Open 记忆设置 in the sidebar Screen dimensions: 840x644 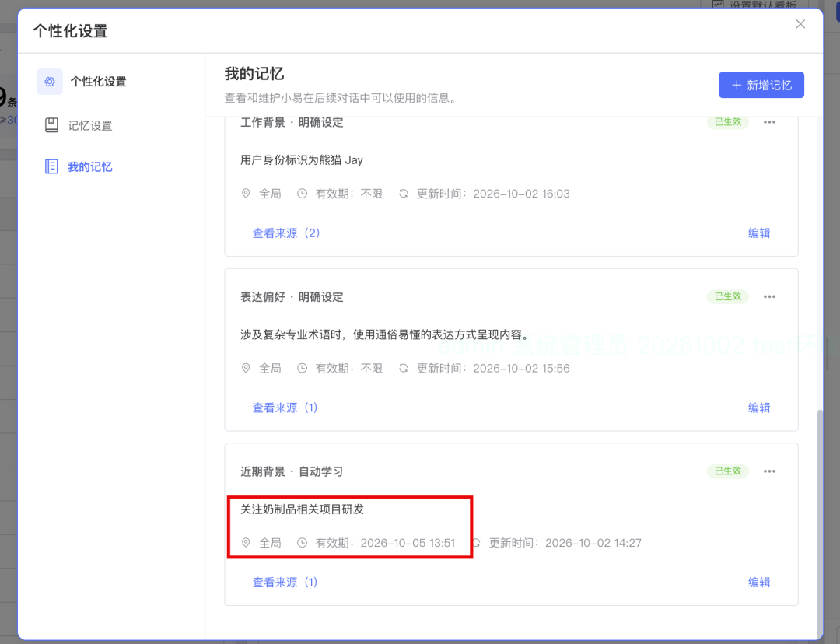tap(90, 125)
